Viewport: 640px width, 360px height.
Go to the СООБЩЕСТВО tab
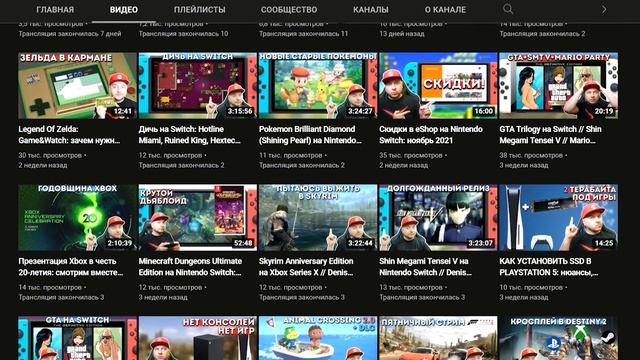coord(289,9)
